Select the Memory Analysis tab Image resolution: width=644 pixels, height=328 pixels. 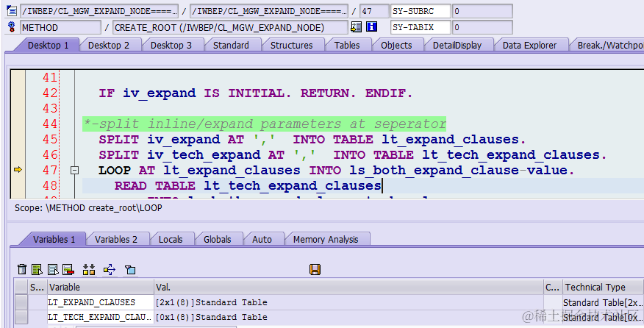point(326,239)
